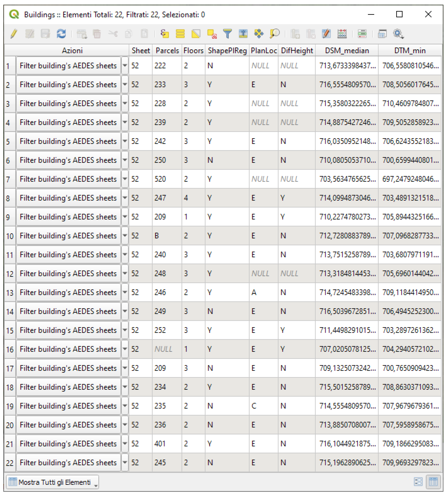The height and width of the screenshot is (497, 448).
Task: Zoom map to selected rows icon
Action: click(x=275, y=34)
